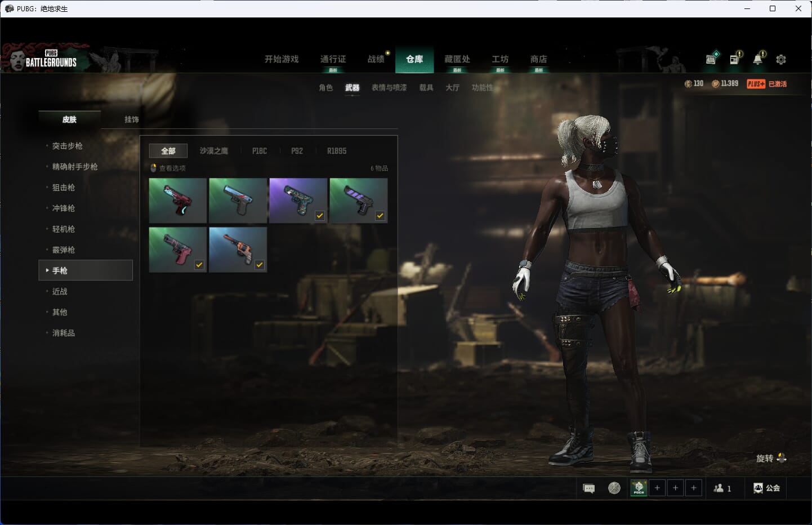812x525 pixels.
Task: Filter skins by 全部 (all)
Action: tap(168, 151)
